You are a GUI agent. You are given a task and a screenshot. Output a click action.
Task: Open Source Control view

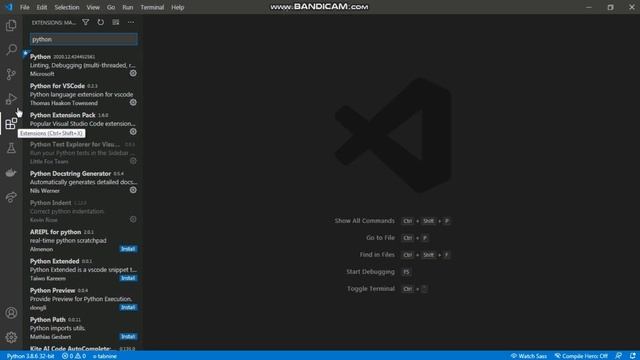[x=11, y=74]
